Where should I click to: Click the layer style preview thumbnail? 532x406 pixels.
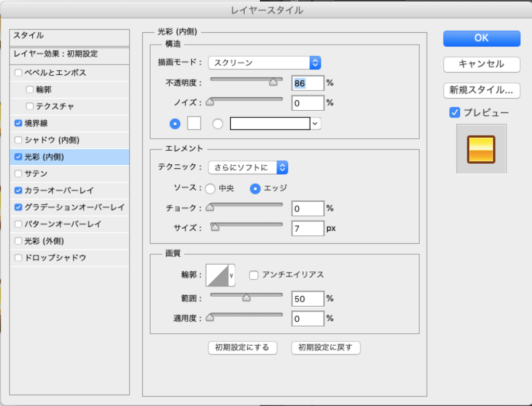(x=481, y=149)
